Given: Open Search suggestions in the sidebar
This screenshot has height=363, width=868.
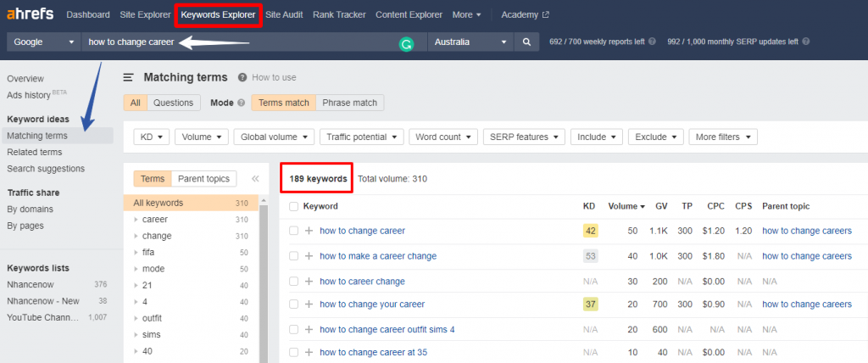Looking at the screenshot, I should click(46, 169).
